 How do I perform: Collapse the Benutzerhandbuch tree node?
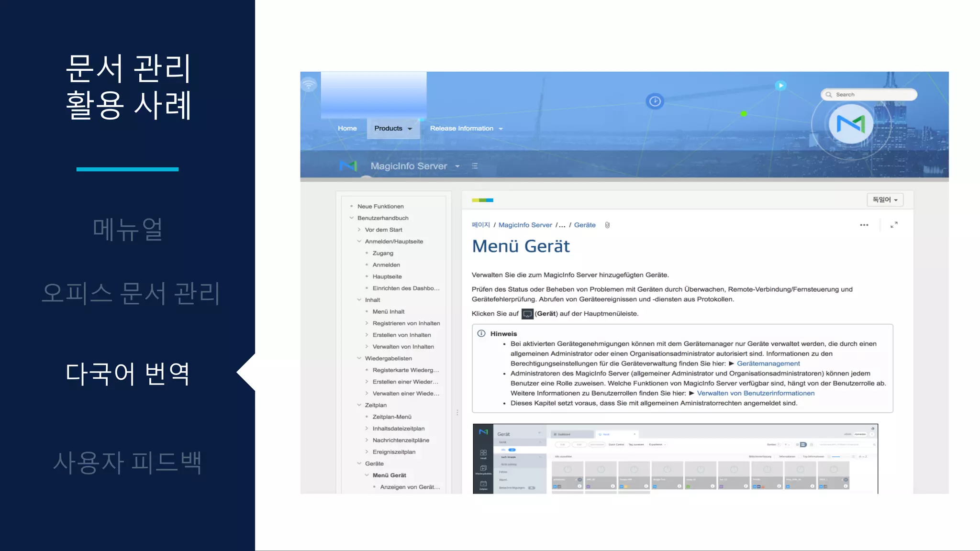pyautogui.click(x=352, y=218)
